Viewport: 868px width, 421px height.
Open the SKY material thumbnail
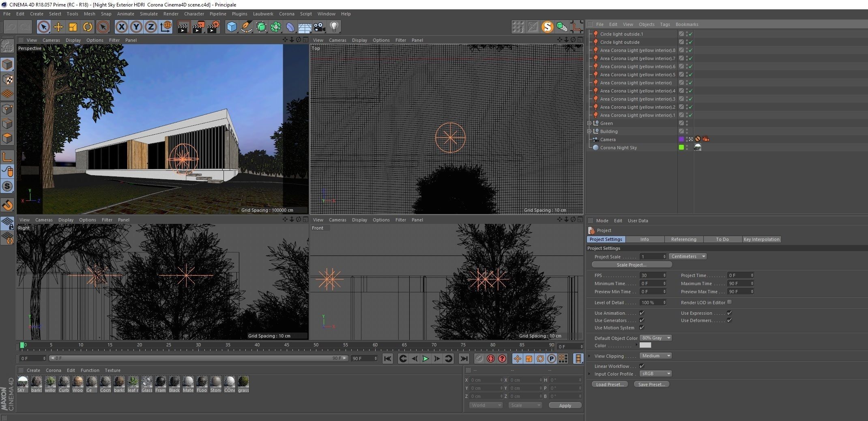[x=23, y=384]
